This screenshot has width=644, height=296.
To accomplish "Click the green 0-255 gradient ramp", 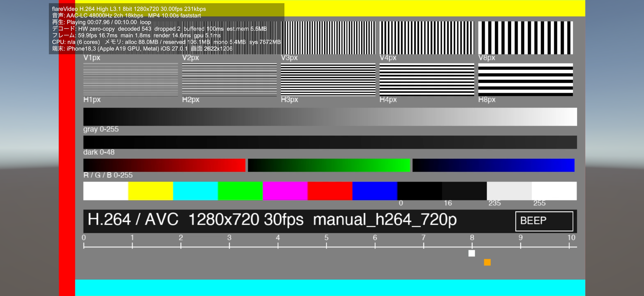I will [329, 165].
